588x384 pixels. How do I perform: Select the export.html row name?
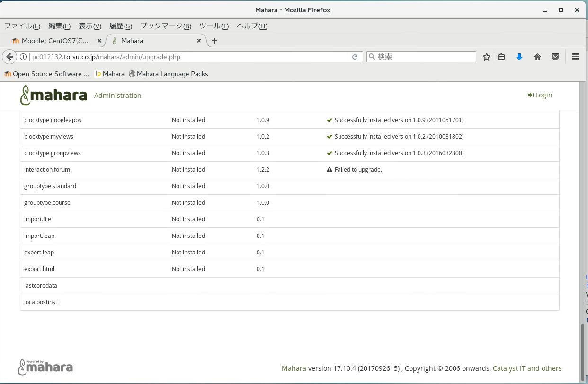[x=39, y=269]
